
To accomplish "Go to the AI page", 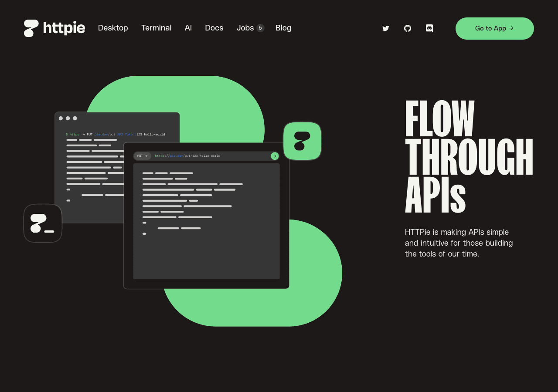I will (188, 28).
